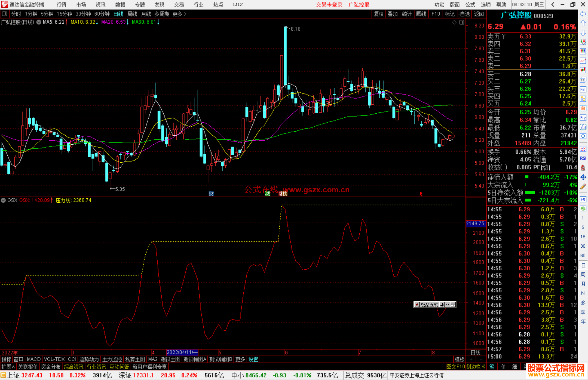
Task: Click the + zoom-in button beside 模板
Action: [471, 359]
